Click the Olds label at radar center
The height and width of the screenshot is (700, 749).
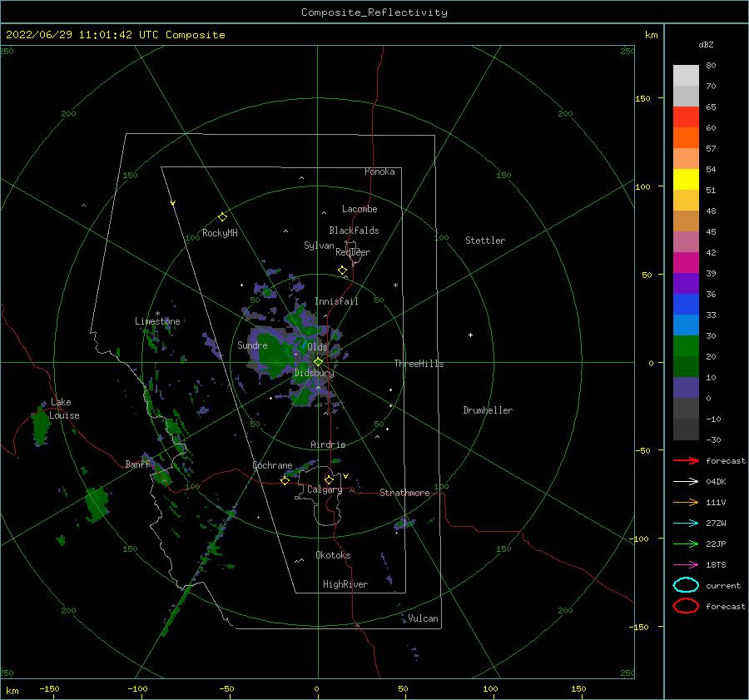click(x=317, y=347)
